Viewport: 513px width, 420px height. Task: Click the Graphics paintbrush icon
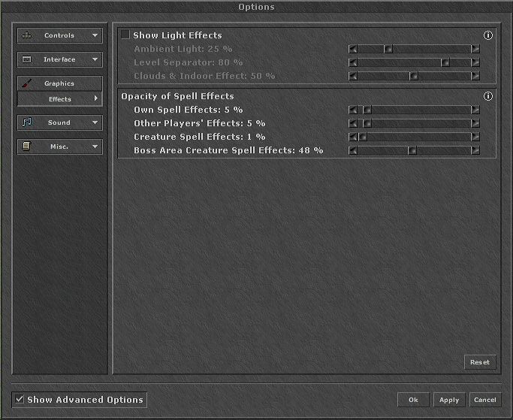click(x=27, y=83)
